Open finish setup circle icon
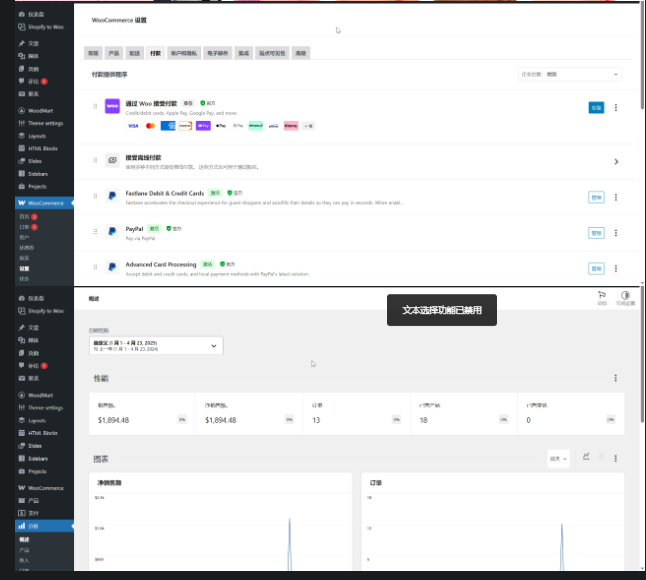The height and width of the screenshot is (580, 646). (x=625, y=297)
